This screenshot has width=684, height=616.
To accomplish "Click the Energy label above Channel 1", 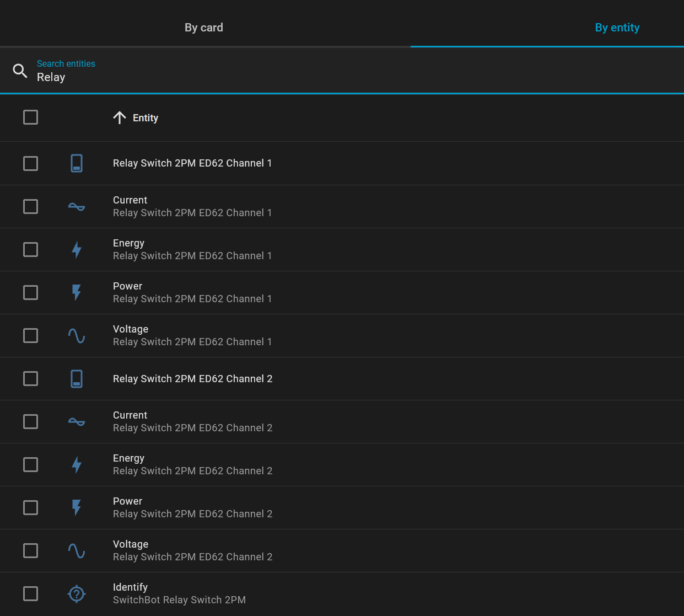I will coord(129,244).
